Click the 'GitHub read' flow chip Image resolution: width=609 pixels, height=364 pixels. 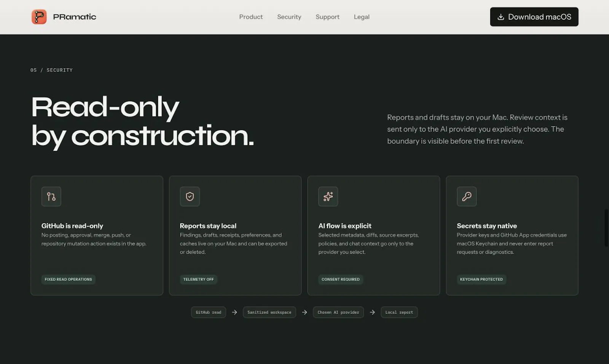(x=208, y=312)
